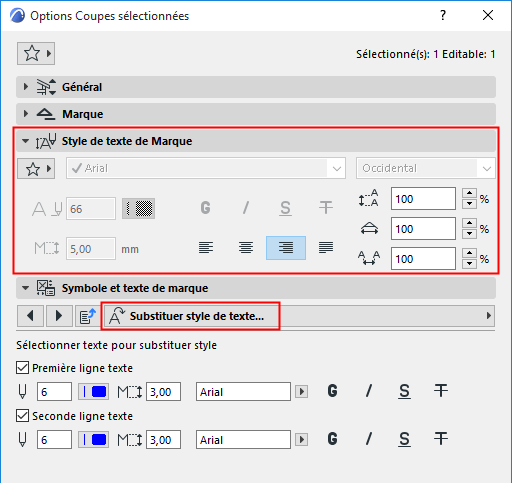Go to next parameter page arrow
Screen dimensions: 512x483
click(59, 316)
